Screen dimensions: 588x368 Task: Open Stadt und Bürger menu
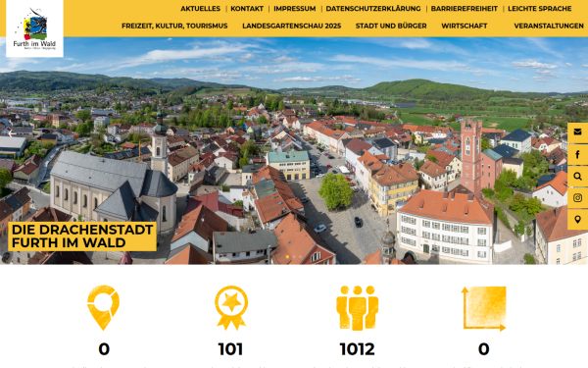pyautogui.click(x=391, y=26)
